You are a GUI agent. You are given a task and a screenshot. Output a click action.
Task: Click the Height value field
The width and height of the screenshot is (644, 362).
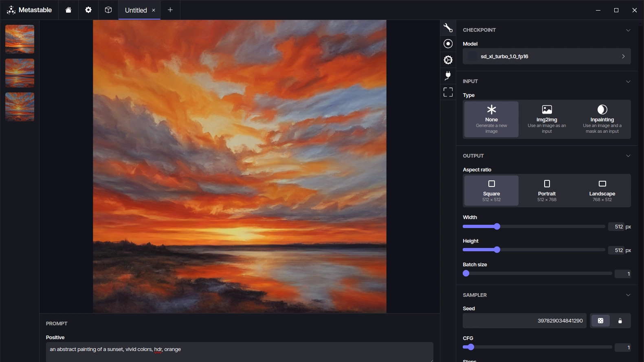click(x=616, y=250)
